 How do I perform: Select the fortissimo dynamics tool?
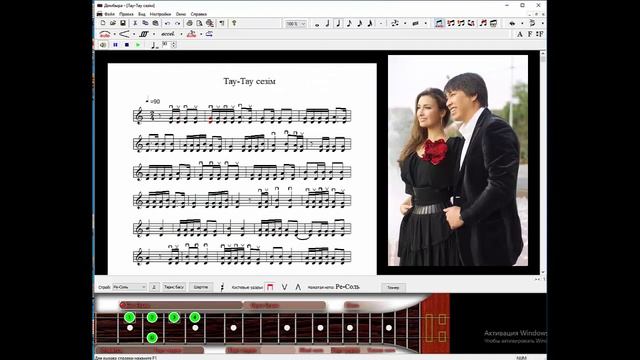pos(144,34)
